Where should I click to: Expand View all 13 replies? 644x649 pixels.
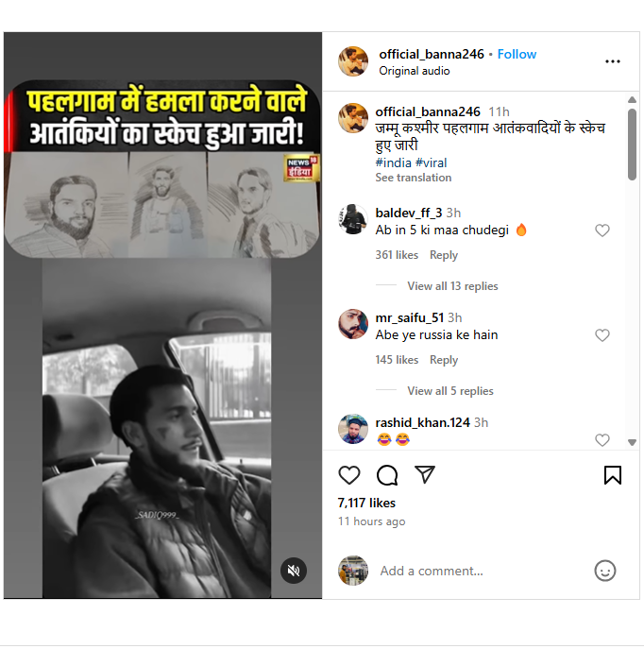tap(452, 286)
